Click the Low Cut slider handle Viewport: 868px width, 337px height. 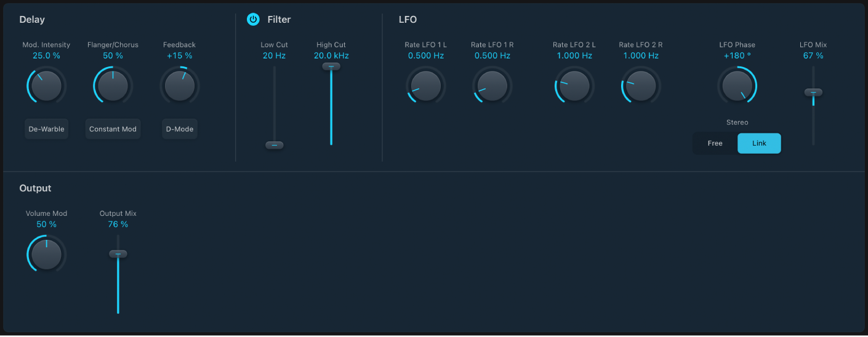point(274,145)
